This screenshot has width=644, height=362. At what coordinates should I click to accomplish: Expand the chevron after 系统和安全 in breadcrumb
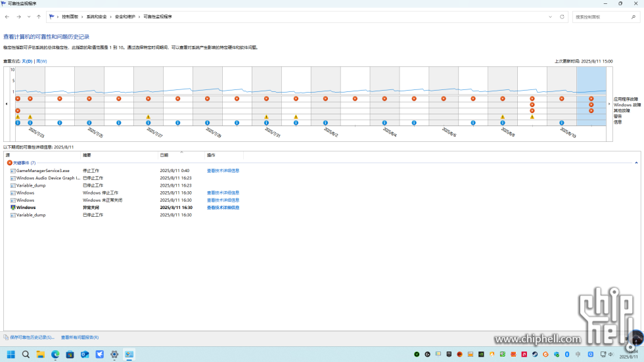pyautogui.click(x=111, y=17)
